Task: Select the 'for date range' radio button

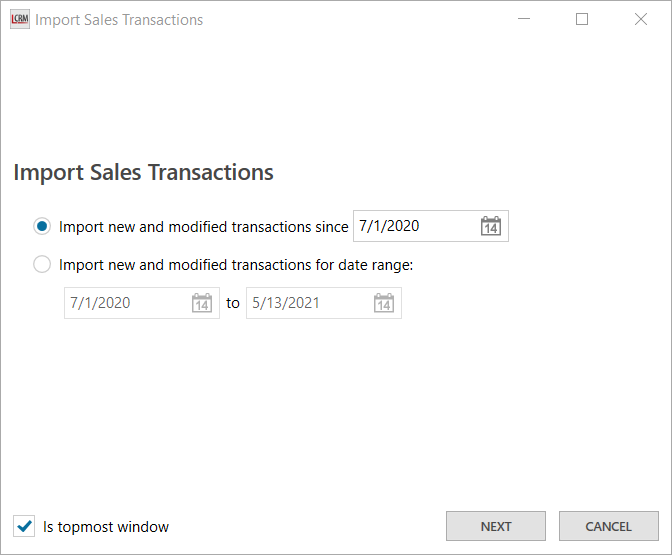Action: click(42, 265)
